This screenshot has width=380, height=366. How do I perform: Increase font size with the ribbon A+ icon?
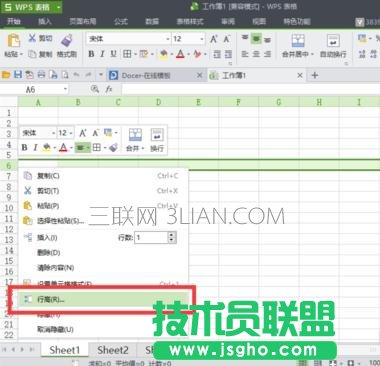(x=214, y=39)
